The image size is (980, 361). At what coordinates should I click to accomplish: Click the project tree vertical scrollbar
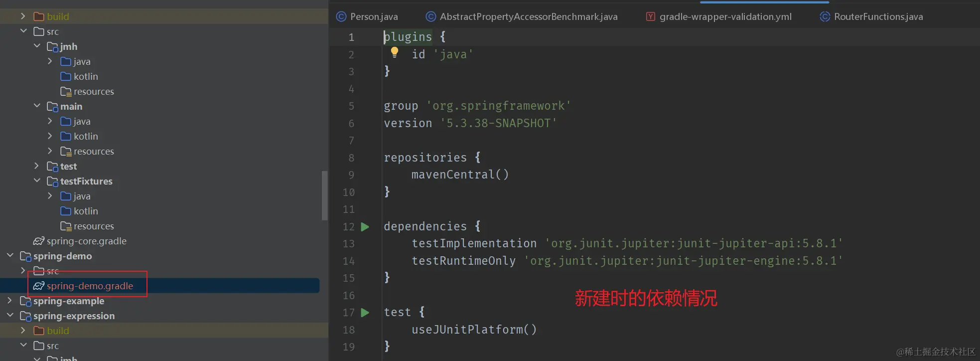click(325, 195)
